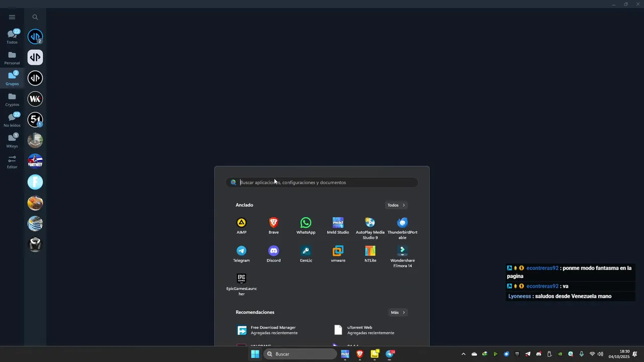Focus the Start menu search field
Image resolution: width=644 pixels, height=362 pixels.
click(x=322, y=183)
